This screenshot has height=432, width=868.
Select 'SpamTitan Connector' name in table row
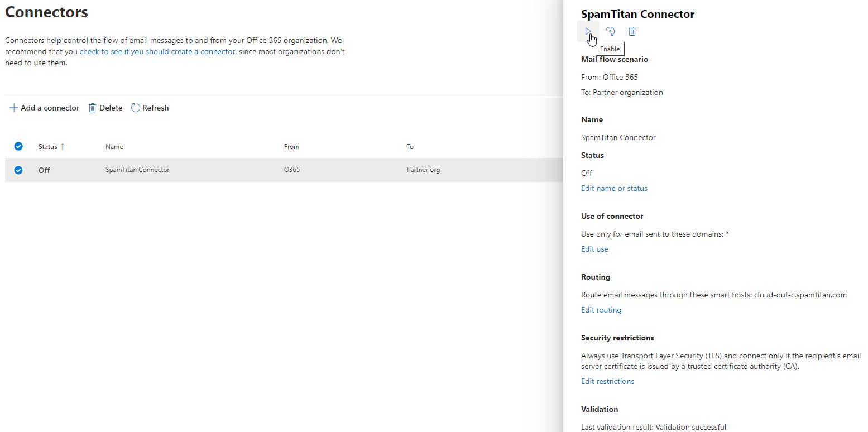point(137,170)
